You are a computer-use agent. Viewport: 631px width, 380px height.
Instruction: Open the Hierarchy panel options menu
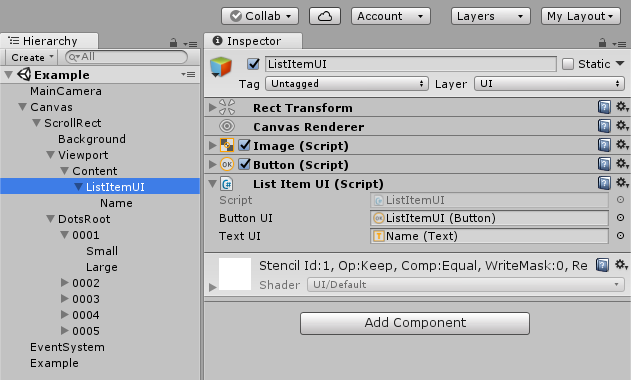[190, 43]
